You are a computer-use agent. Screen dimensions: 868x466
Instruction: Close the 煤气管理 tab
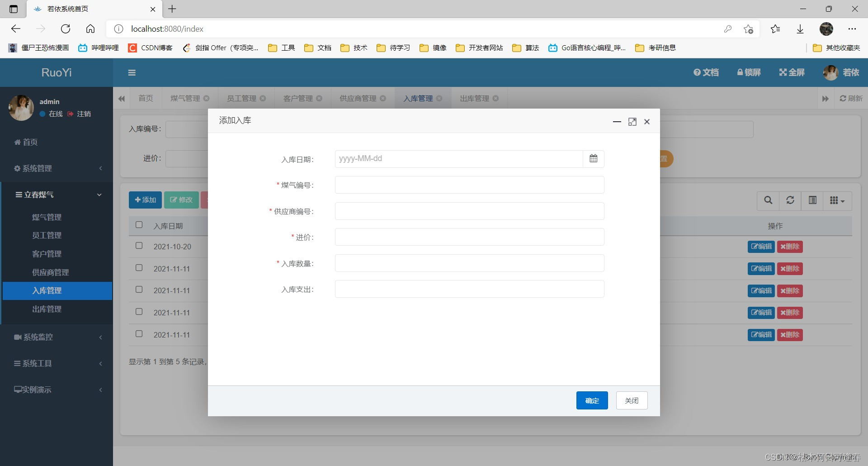(x=206, y=98)
